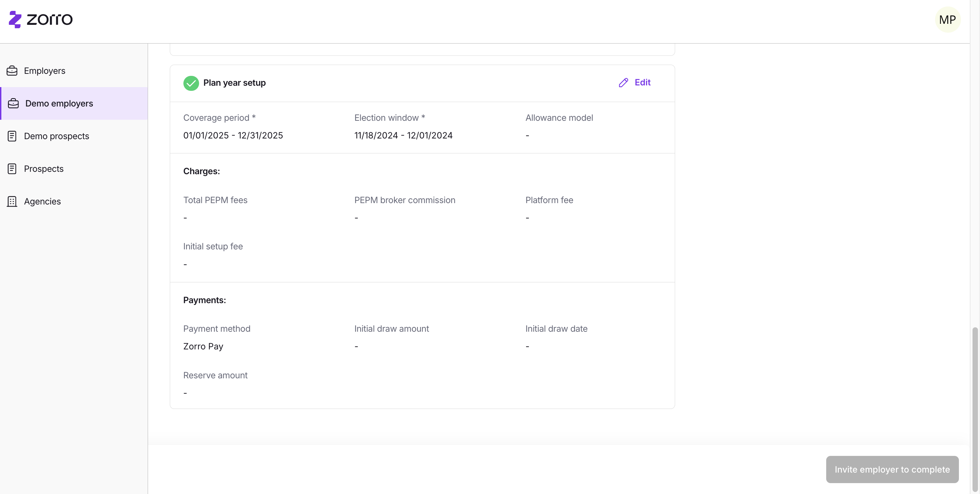Click the Payment method label
The width and height of the screenshot is (980, 494).
[217, 329]
